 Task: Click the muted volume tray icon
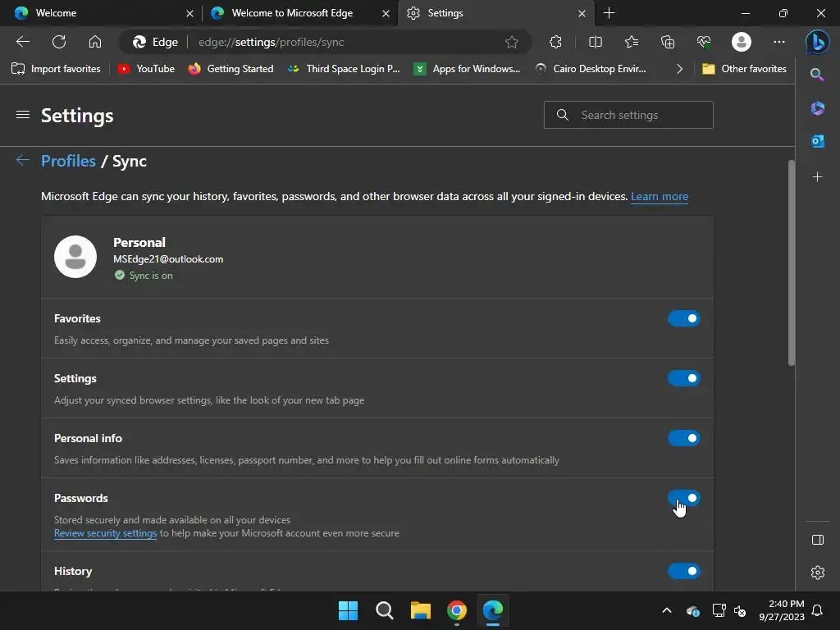(740, 610)
